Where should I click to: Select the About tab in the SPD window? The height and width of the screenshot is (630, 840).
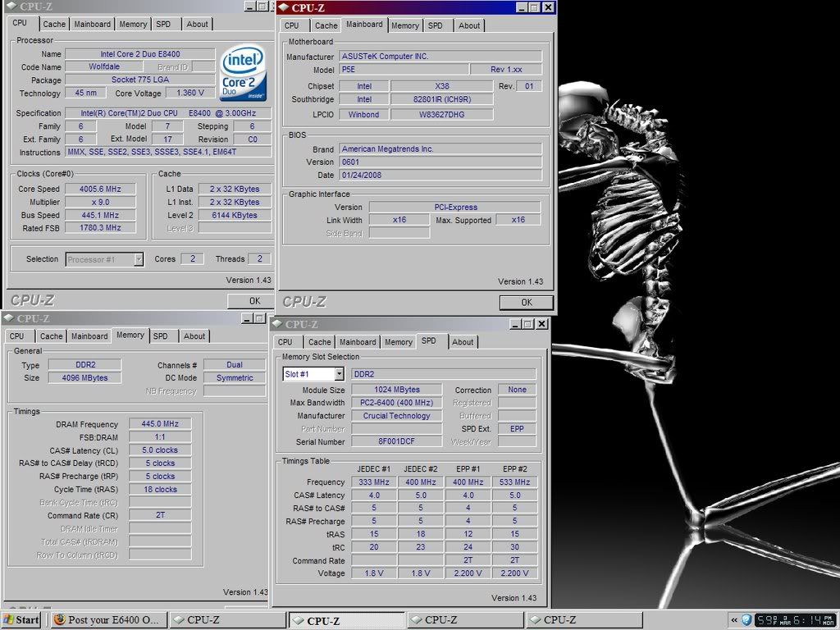tap(463, 342)
